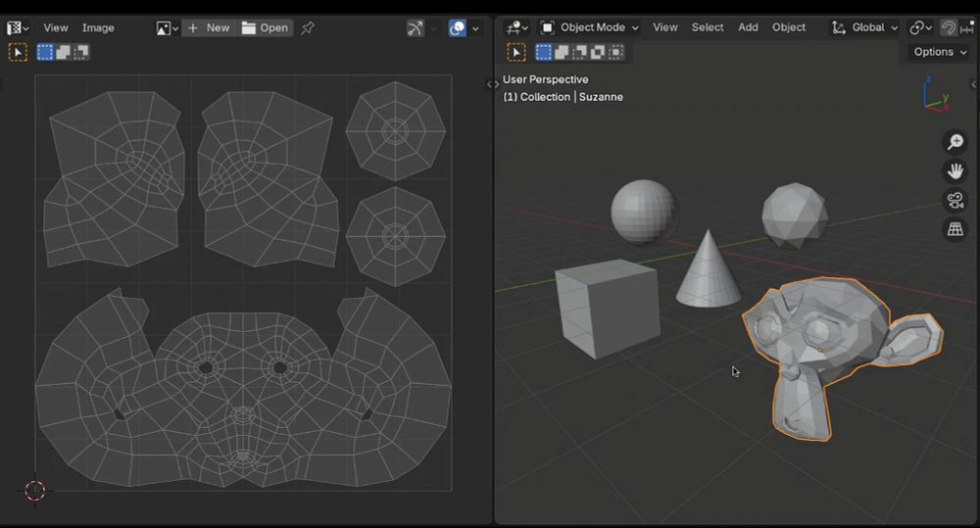Expand the hidden UV editor sidebar via the arrow between editors
The image size is (980, 528).
tap(489, 84)
